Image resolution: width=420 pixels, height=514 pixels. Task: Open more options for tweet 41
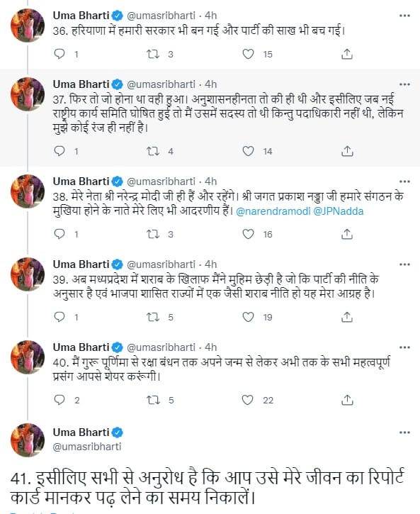click(404, 432)
